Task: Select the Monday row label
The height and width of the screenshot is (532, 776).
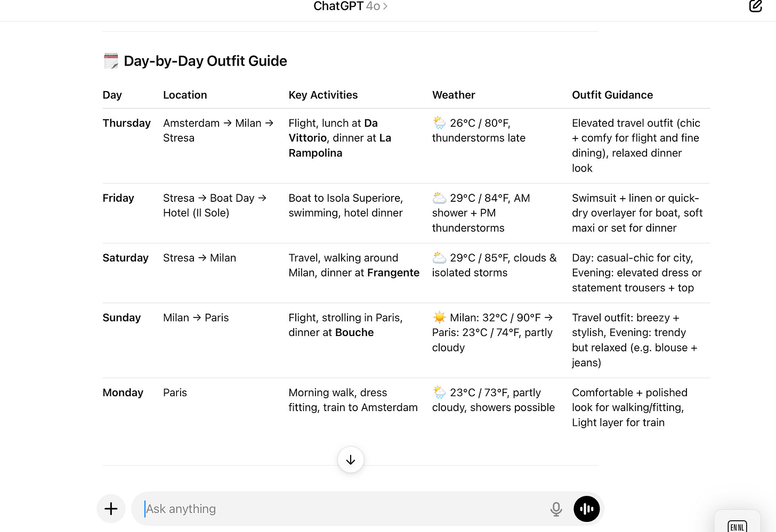Action: (123, 392)
